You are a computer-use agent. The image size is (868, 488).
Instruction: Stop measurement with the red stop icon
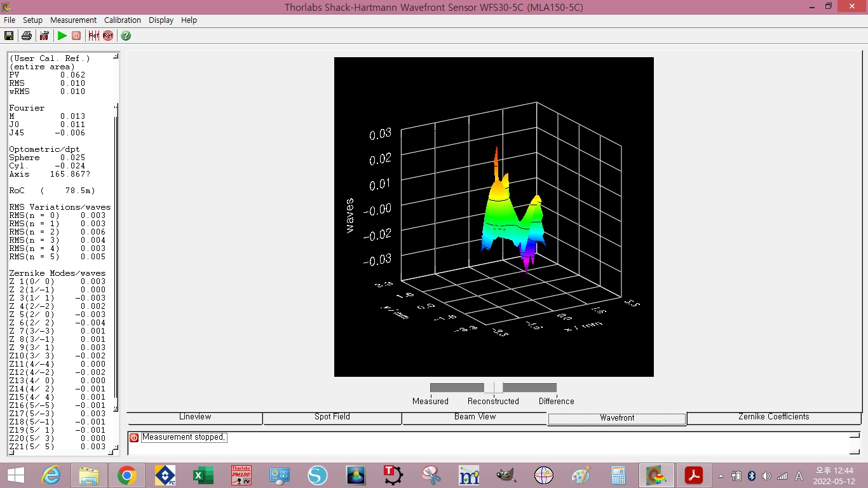click(76, 36)
